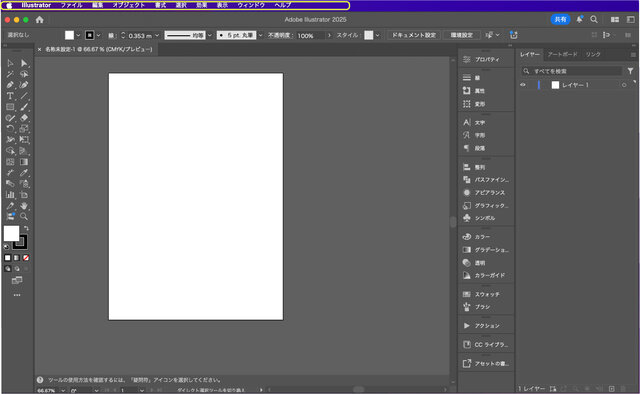Screen dimensions: 640x394
Task: Enable Draw Normal mode
Action: pyautogui.click(x=7, y=269)
